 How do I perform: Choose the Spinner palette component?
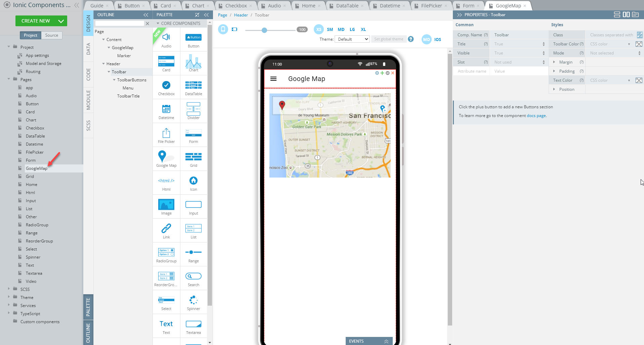pyautogui.click(x=194, y=302)
